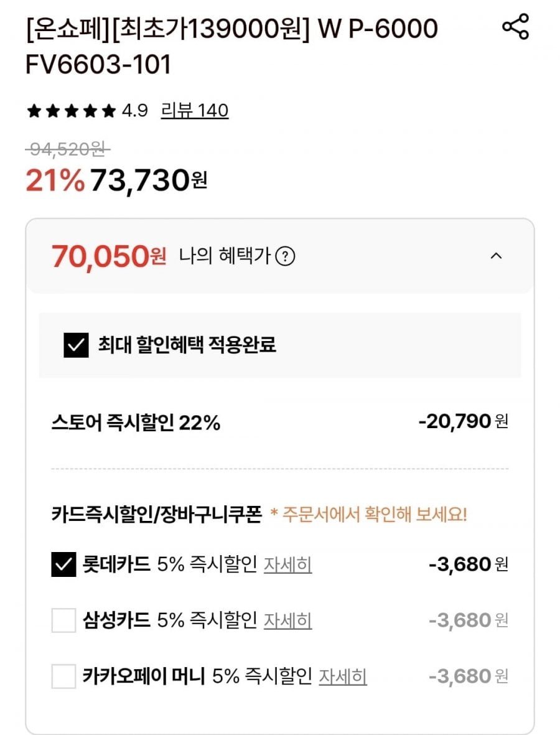
Task: Click the question mark help icon by 나의 혜택가
Action: pos(285,256)
